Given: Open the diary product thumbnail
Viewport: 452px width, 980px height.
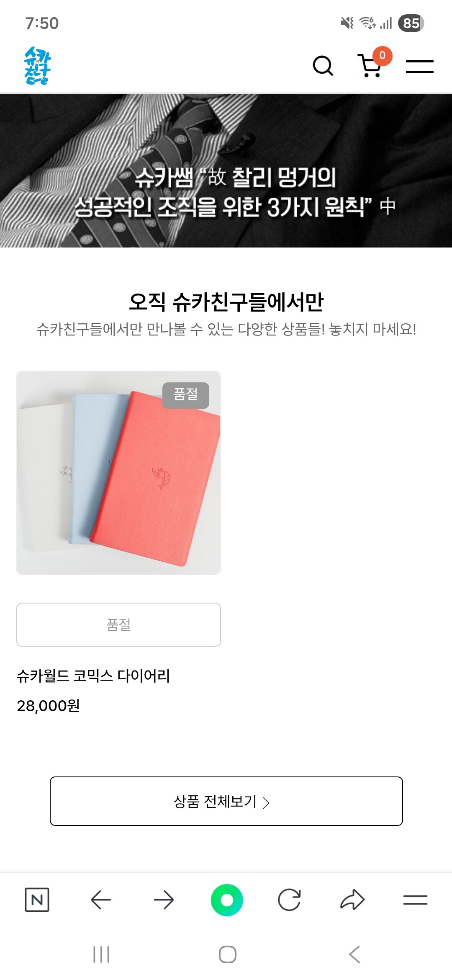Looking at the screenshot, I should (x=118, y=472).
